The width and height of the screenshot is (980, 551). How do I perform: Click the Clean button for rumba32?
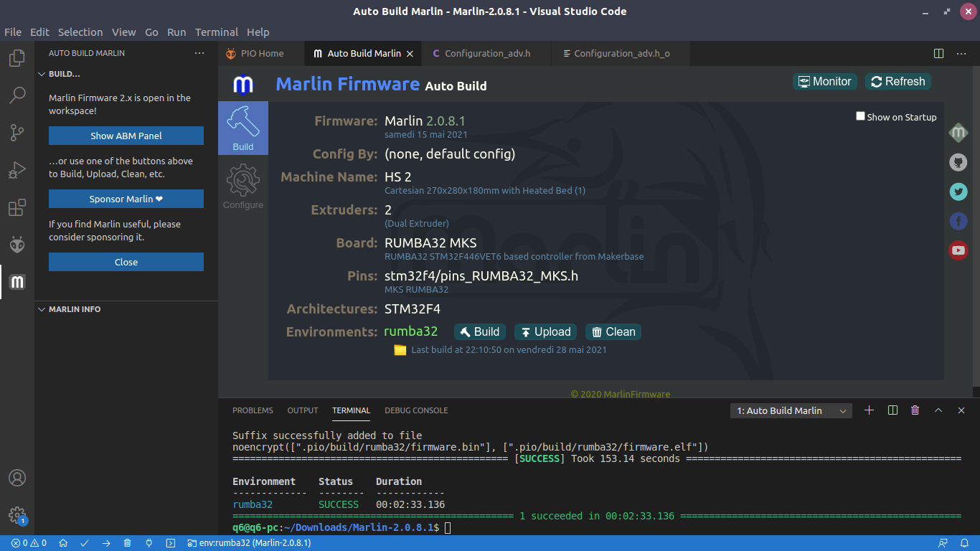[x=613, y=331]
